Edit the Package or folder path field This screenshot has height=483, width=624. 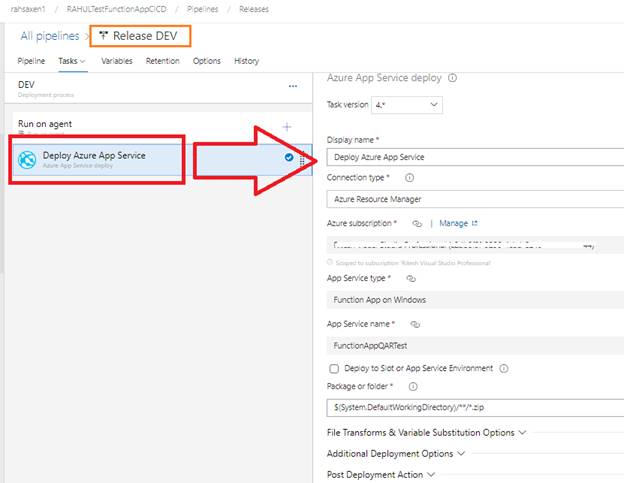coord(475,408)
